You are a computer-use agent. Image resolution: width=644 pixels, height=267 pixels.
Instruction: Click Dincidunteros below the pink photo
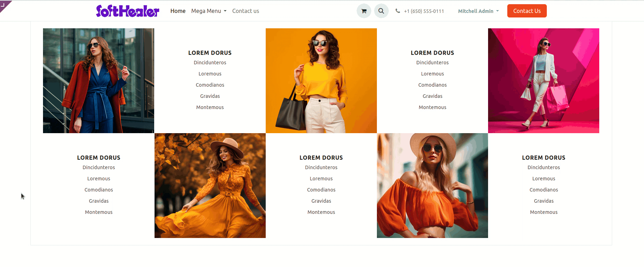[544, 167]
